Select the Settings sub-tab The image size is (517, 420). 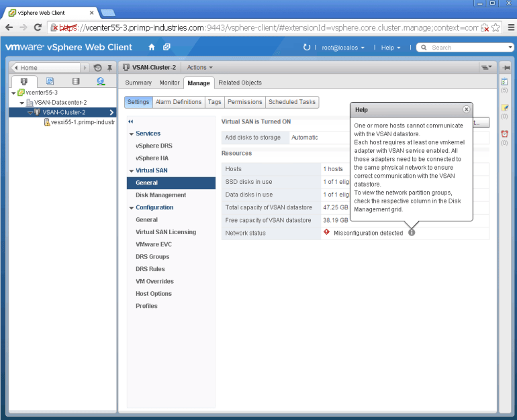pyautogui.click(x=138, y=102)
